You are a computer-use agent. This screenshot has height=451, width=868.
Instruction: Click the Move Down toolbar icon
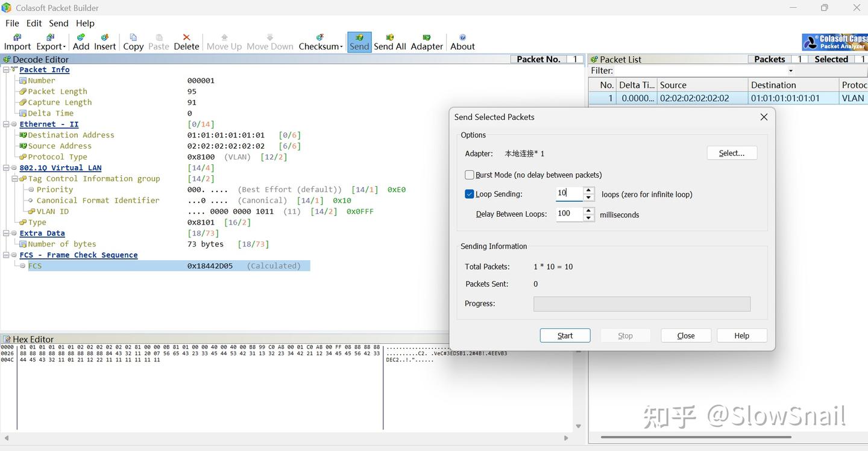pyautogui.click(x=270, y=42)
